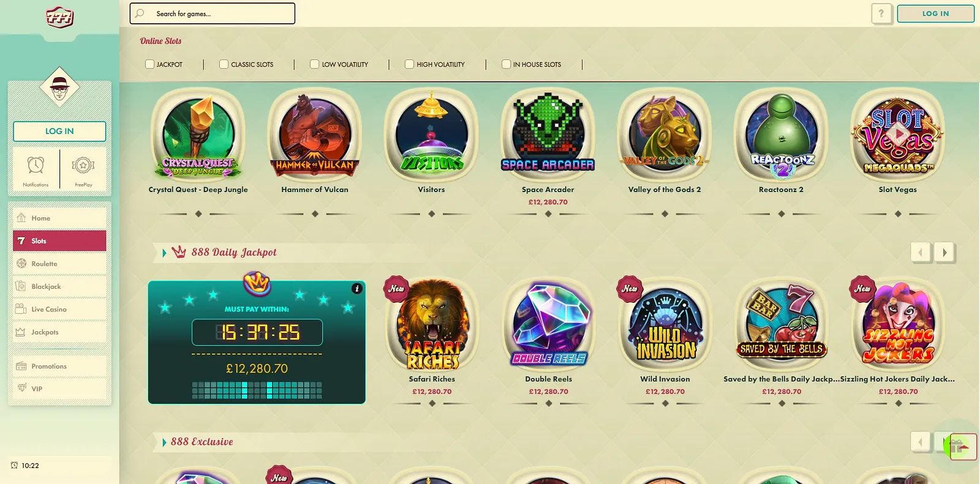
Task: Click the Daily Jackpot info icon
Action: pyautogui.click(x=357, y=288)
